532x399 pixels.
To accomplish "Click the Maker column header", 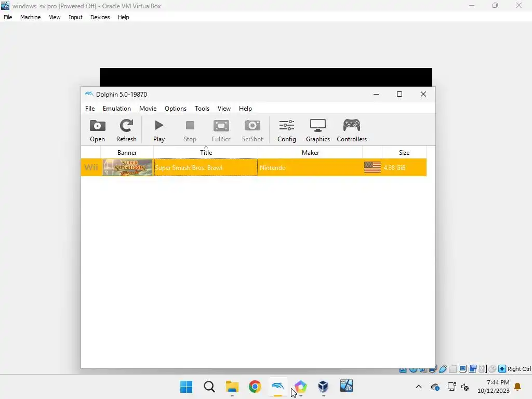I will 311,153.
